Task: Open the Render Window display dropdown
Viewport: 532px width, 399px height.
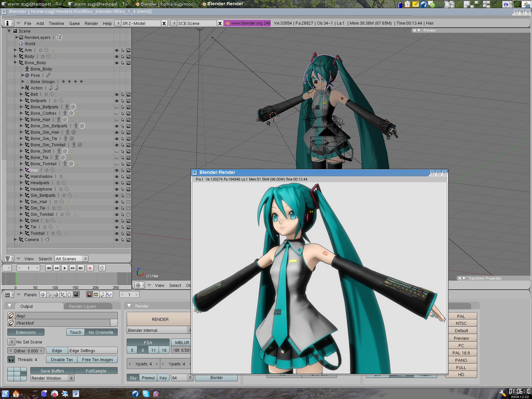Action: pos(52,378)
